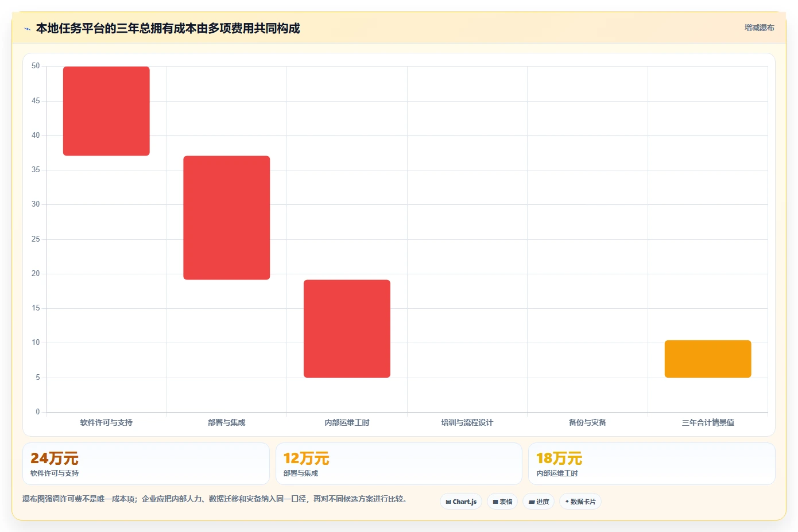Click the 软件许可与支持 x-axis label

tap(106, 422)
